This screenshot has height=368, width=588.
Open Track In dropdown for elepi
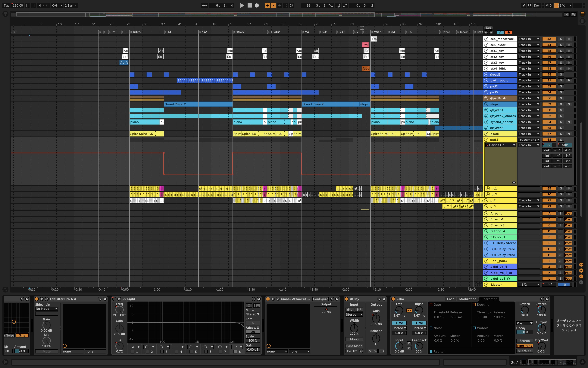(x=529, y=104)
